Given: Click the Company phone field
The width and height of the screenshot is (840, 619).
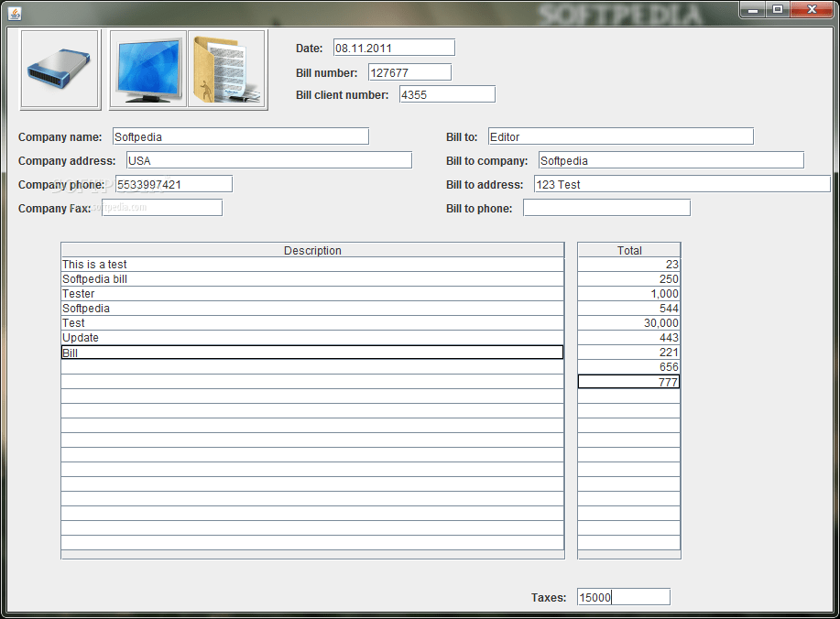Looking at the screenshot, I should pyautogui.click(x=174, y=184).
